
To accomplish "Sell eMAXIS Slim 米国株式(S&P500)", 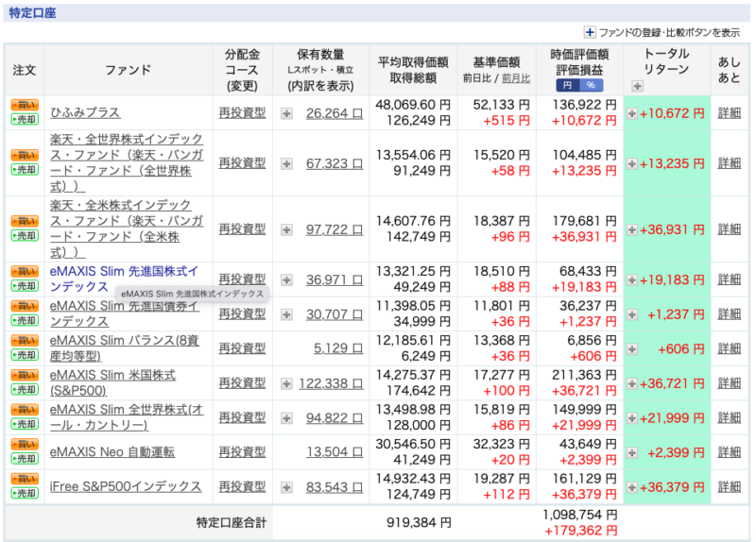I will (25, 390).
